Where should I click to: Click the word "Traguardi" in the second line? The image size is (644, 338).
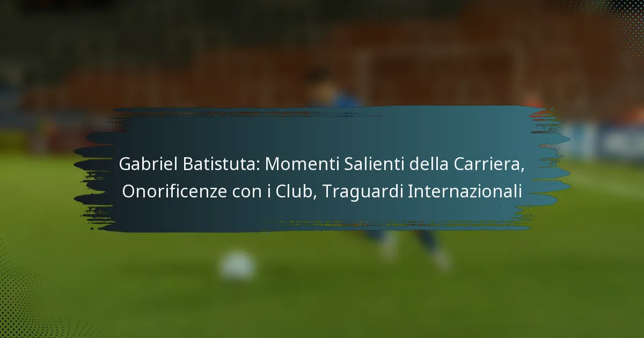[x=363, y=191]
